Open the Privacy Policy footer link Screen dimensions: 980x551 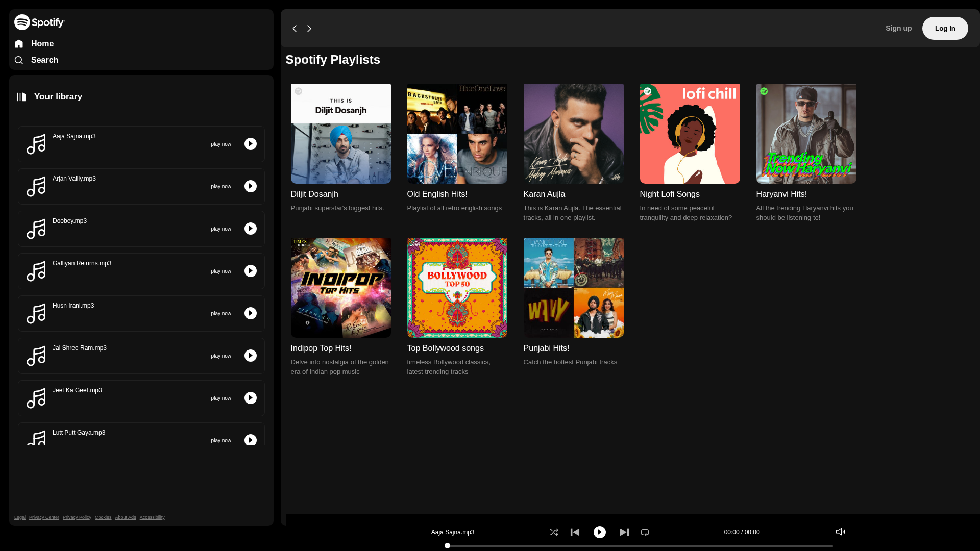coord(77,517)
